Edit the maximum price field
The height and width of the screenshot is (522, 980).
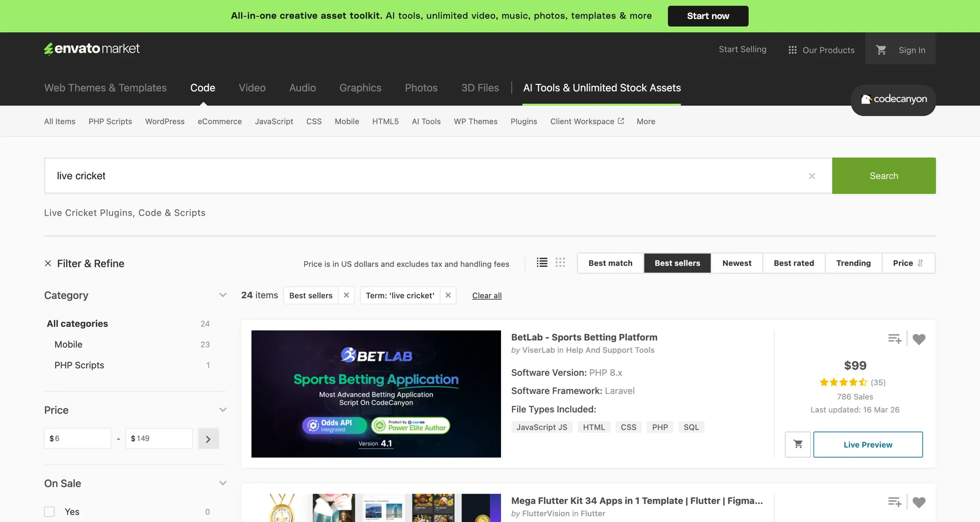[159, 439]
